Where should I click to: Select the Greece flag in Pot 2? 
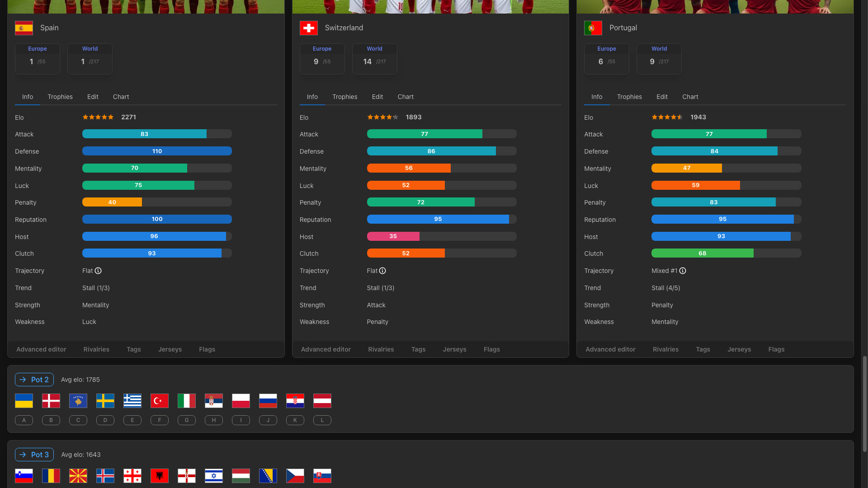[132, 401]
